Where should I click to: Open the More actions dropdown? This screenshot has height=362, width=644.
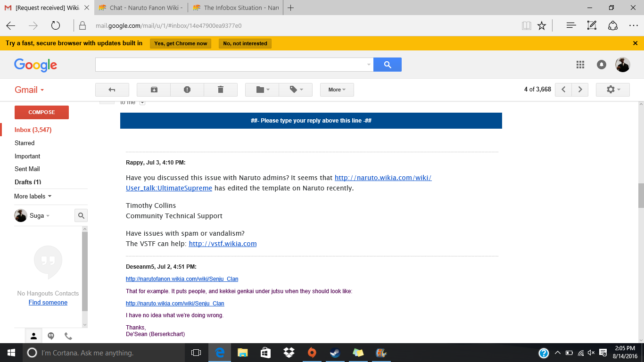click(x=337, y=90)
